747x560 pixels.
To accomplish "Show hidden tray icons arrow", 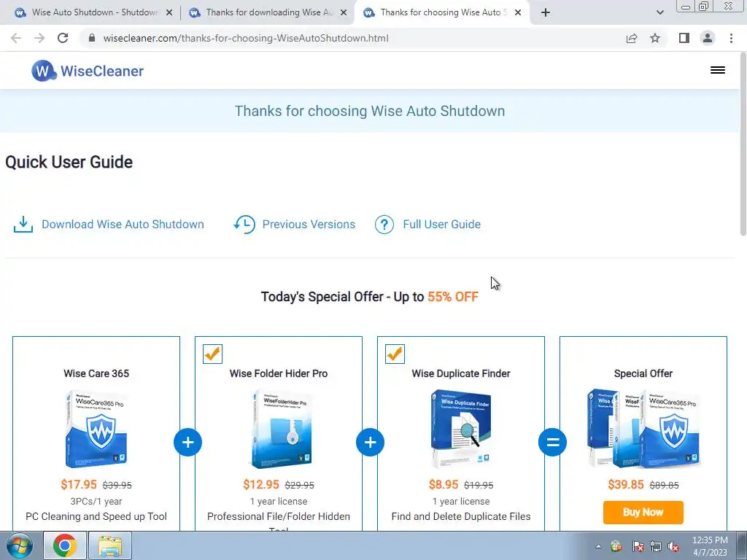I will (598, 547).
